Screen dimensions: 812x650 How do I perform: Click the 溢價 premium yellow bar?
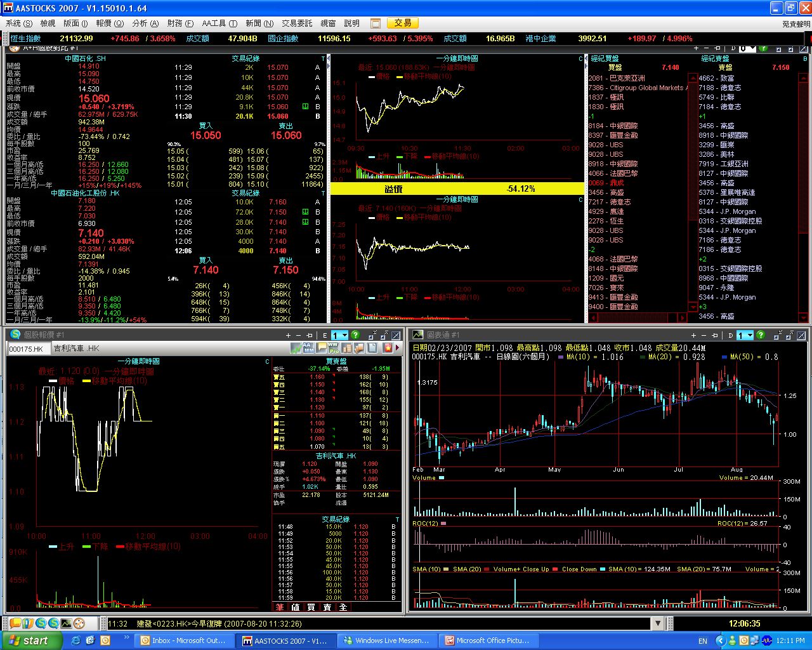click(x=457, y=189)
